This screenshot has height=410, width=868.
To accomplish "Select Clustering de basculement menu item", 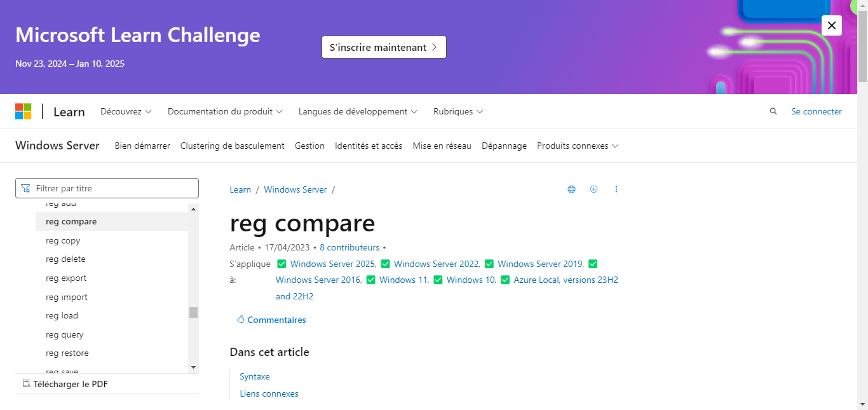I will pyautogui.click(x=232, y=146).
